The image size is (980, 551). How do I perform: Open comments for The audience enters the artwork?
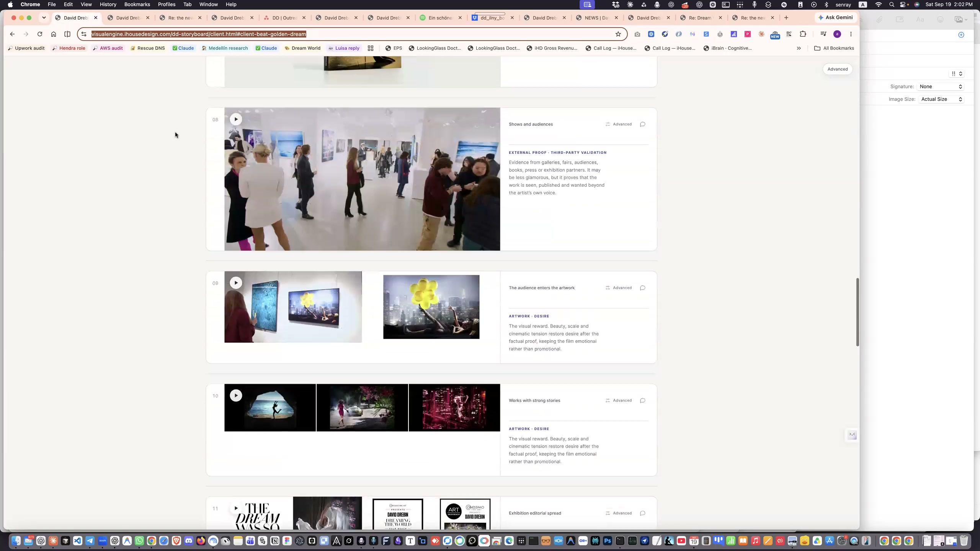(643, 288)
